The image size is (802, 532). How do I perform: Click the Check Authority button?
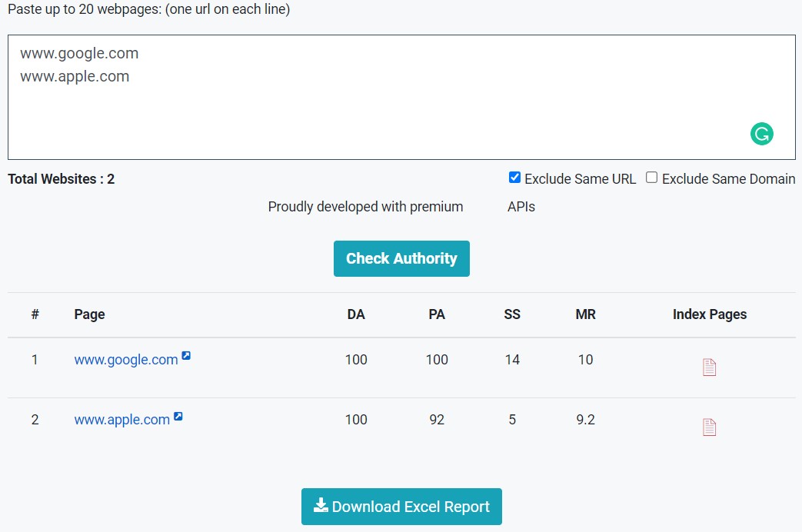pyautogui.click(x=401, y=259)
